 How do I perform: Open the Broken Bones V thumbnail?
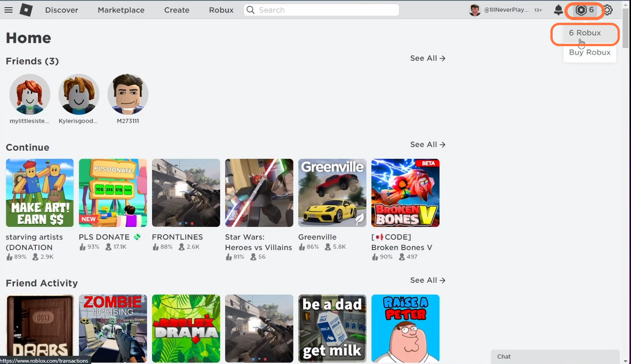coord(405,193)
